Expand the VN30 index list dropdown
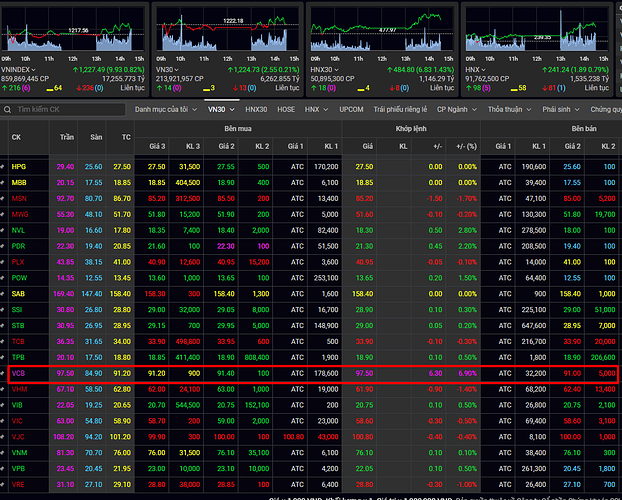622x500 pixels. [220, 108]
